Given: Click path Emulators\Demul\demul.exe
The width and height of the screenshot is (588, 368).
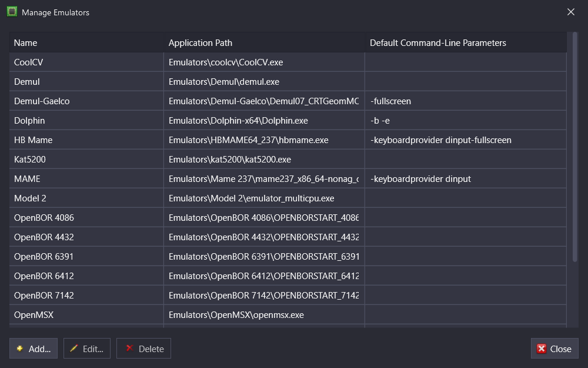Looking at the screenshot, I should click(x=224, y=81).
